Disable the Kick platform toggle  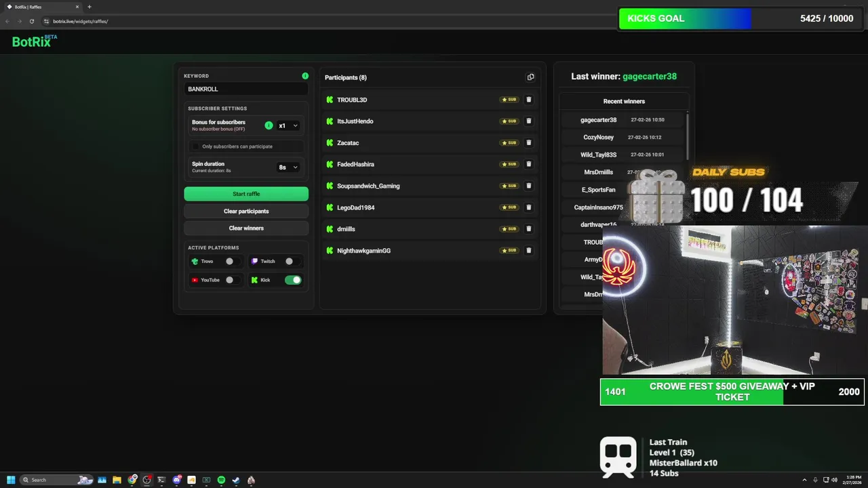click(x=293, y=280)
